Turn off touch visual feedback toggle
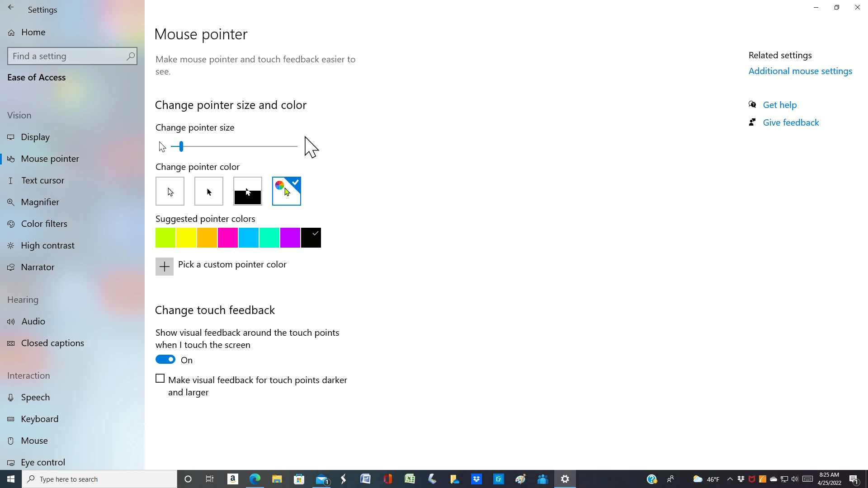Viewport: 868px width, 488px height. [165, 360]
